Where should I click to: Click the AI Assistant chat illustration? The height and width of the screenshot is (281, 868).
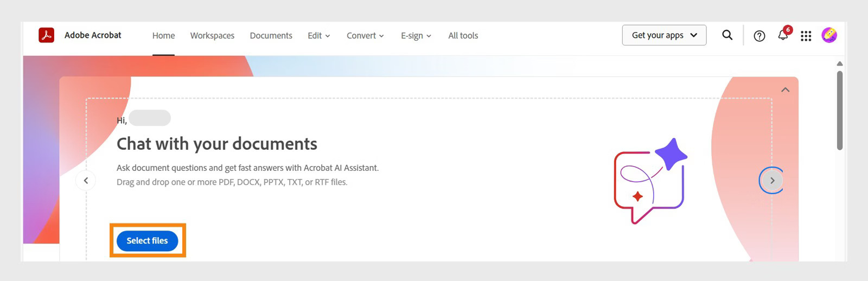pos(650,181)
